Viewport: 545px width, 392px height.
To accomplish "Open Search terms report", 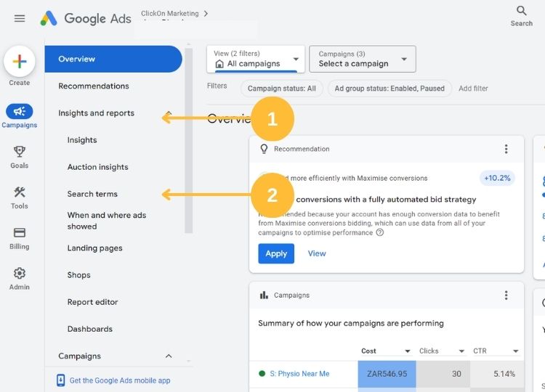I will (92, 194).
